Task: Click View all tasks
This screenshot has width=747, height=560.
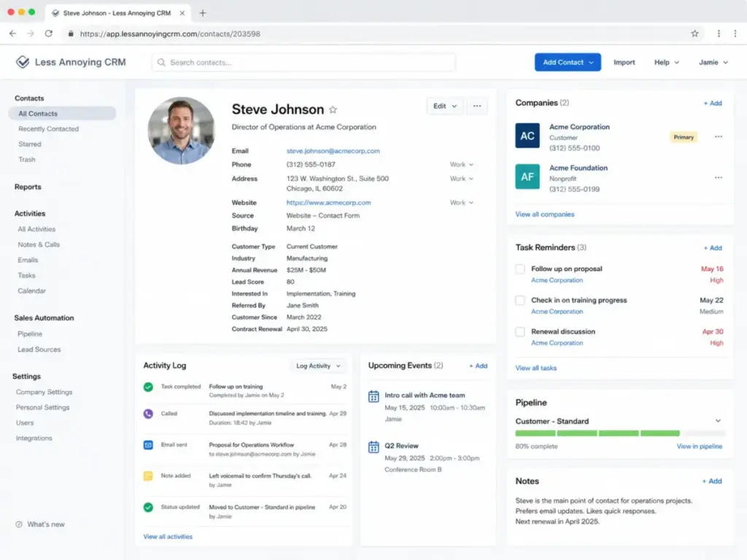Action: (x=535, y=368)
